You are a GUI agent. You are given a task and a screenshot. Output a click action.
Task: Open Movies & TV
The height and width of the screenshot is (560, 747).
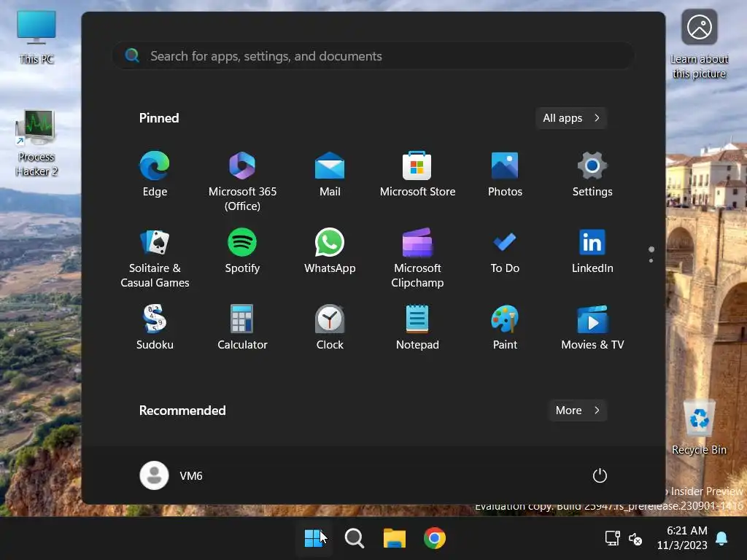[592, 327]
